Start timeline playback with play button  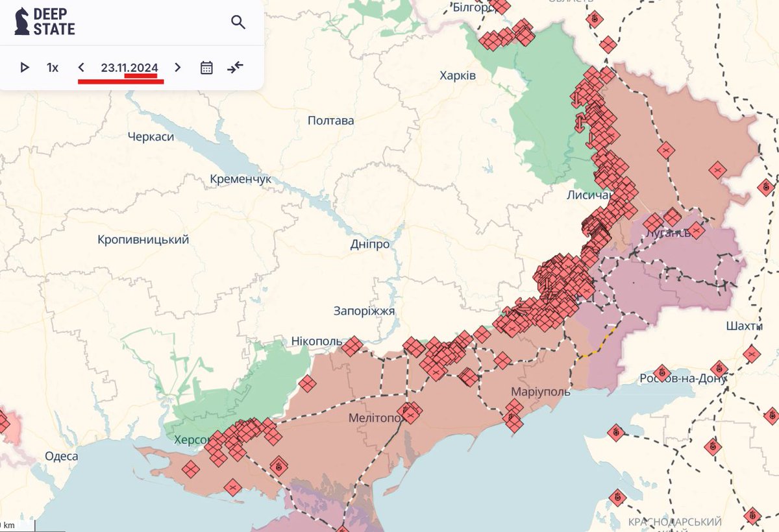25,67
